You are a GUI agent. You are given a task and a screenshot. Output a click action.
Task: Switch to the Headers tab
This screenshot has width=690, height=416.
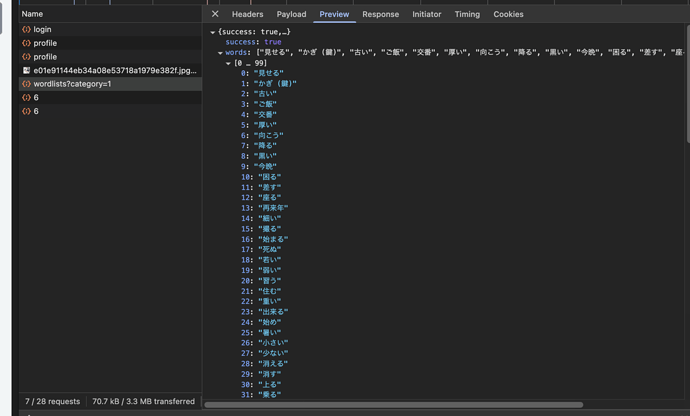(x=247, y=14)
